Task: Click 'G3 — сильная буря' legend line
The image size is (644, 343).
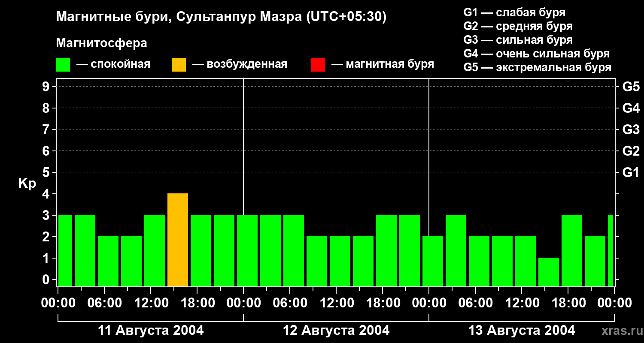Action: [518, 40]
